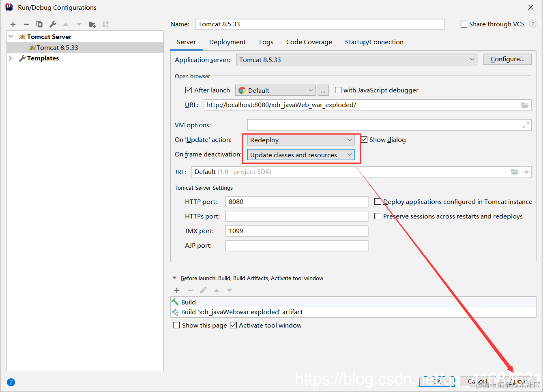Uncheck Activate tool window
Viewport: 543px width, 392px height.
pos(233,325)
